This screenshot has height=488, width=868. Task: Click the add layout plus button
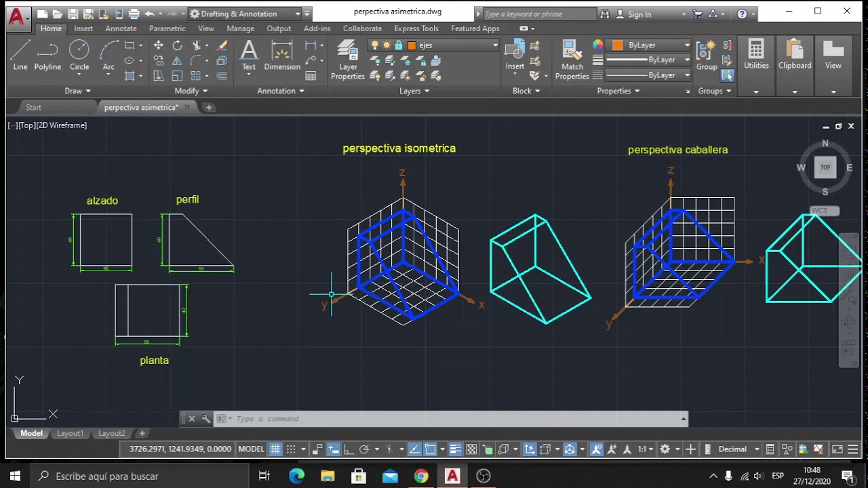pyautogui.click(x=142, y=433)
